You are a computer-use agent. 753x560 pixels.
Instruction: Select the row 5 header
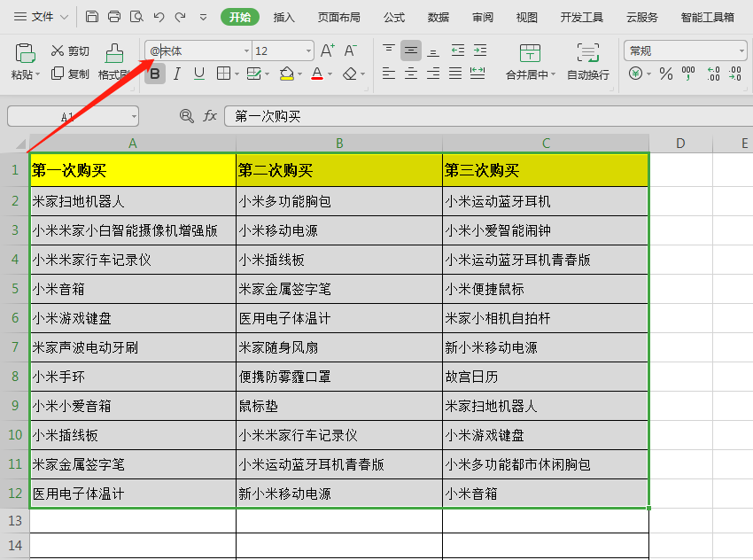15,289
